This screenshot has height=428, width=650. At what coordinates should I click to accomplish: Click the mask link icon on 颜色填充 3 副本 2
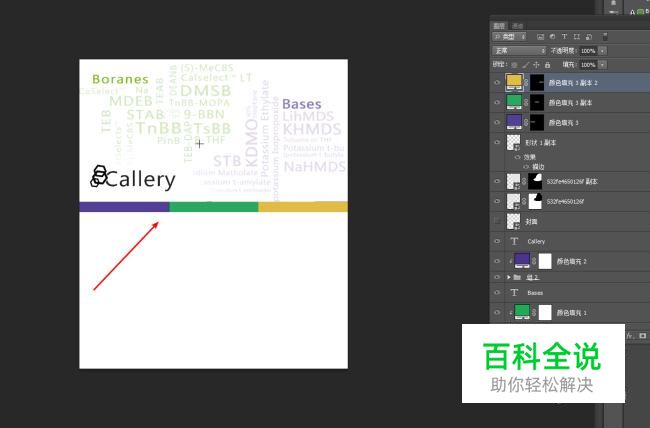pos(526,83)
